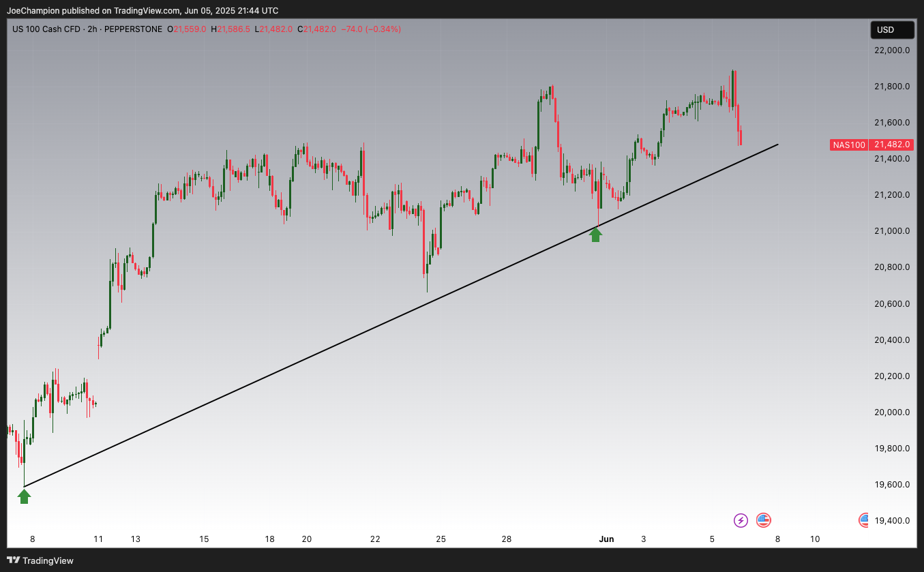Click the '15' date label on the time axis

pos(204,539)
